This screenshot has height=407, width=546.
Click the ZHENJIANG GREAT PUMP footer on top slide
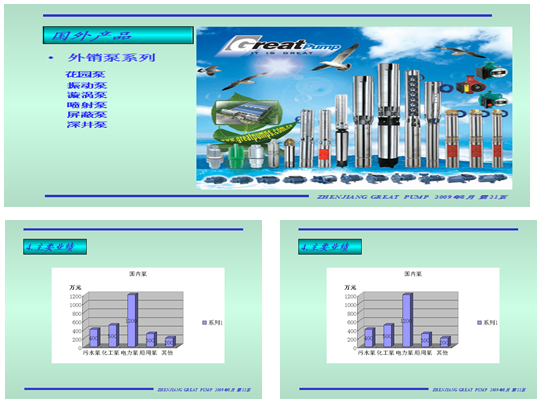[412, 197]
